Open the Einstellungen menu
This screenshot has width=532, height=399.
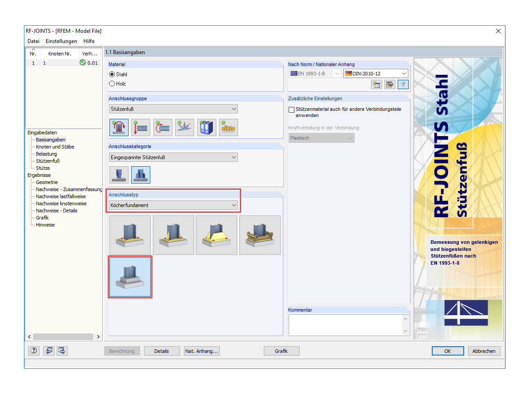coord(61,41)
